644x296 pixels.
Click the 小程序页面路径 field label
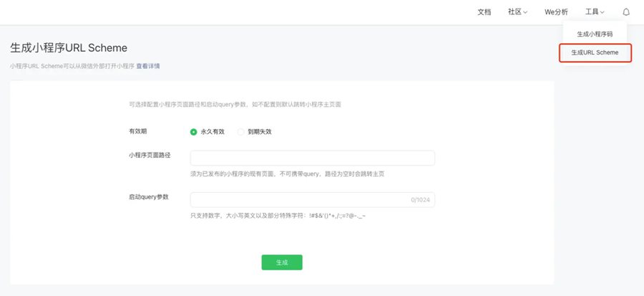[150, 155]
